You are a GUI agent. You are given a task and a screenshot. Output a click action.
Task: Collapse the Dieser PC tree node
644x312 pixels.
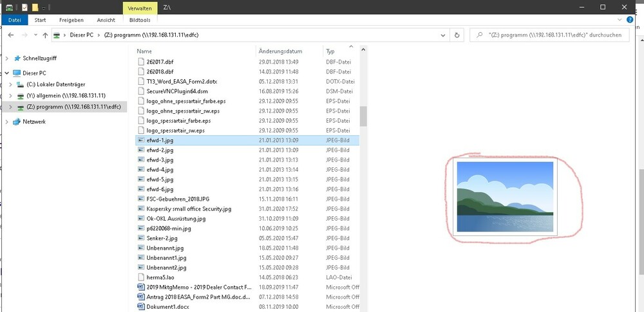point(7,73)
